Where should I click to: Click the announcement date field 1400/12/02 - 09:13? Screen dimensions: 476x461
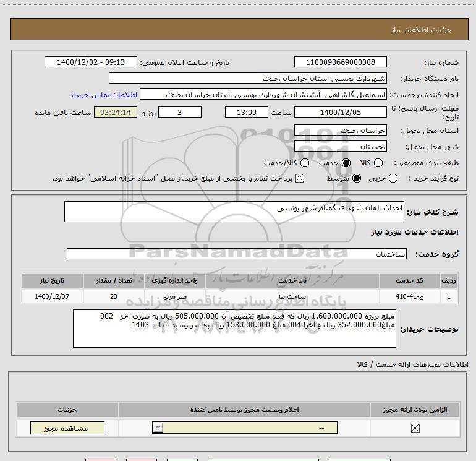(x=91, y=62)
